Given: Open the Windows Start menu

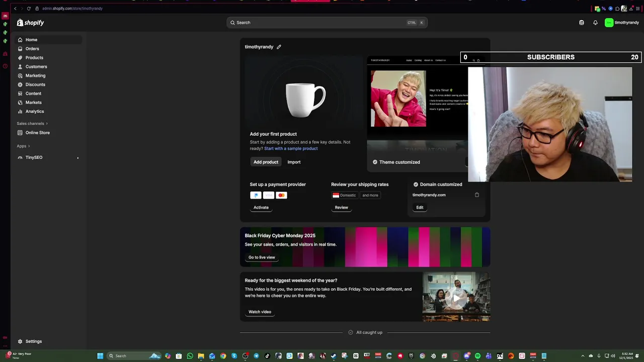Looking at the screenshot, I should pos(100,356).
